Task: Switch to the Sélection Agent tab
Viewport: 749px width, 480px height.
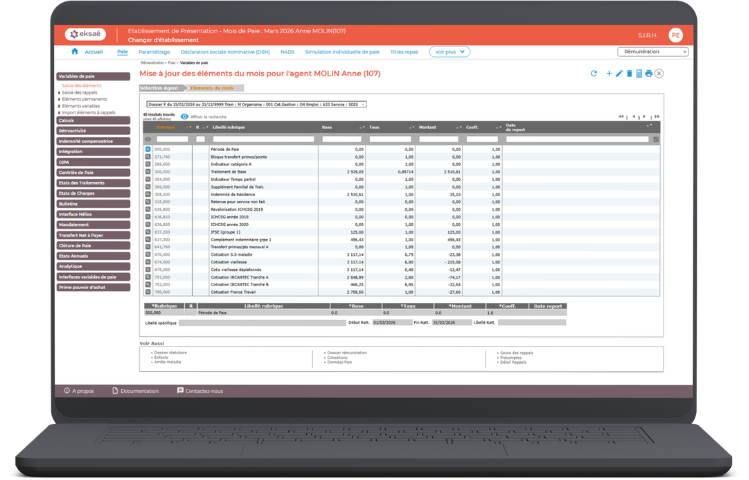Action: tap(158, 88)
